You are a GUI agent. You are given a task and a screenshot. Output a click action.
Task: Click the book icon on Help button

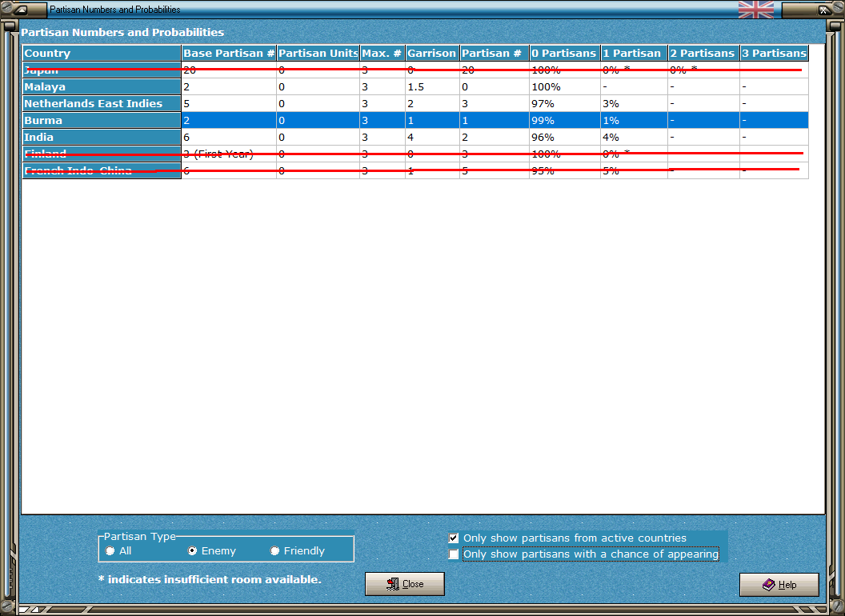(x=768, y=584)
